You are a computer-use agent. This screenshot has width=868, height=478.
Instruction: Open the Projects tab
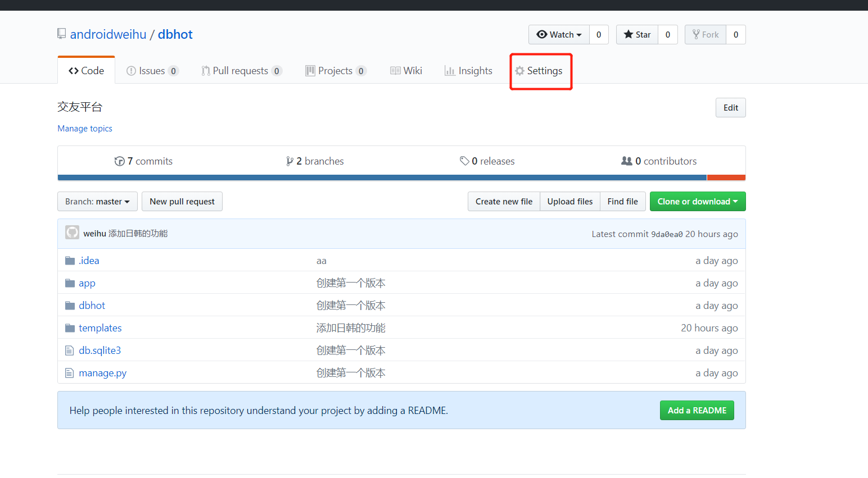coord(336,71)
